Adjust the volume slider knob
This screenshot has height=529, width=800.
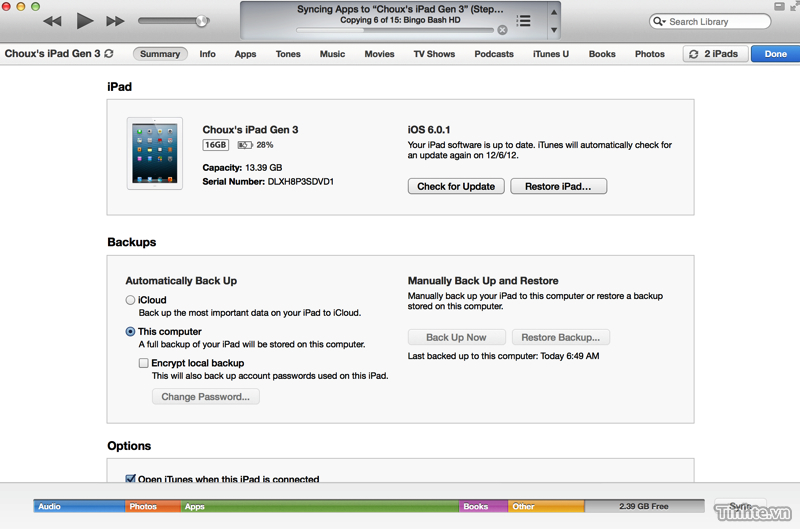(x=202, y=21)
